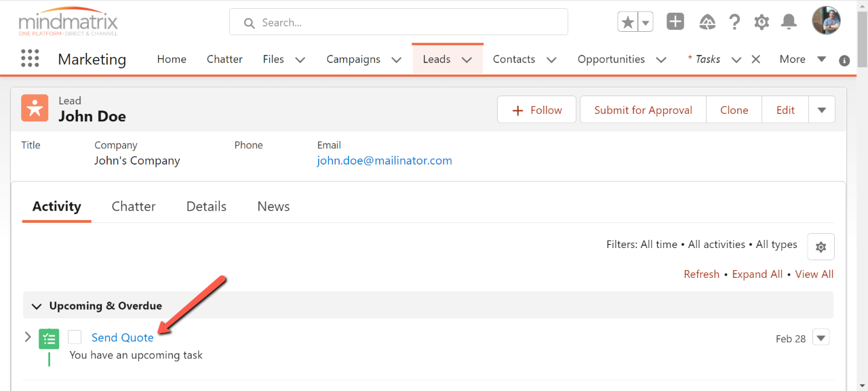The image size is (868, 391).
Task: Click the Submit for Approval button
Action: pyautogui.click(x=643, y=110)
